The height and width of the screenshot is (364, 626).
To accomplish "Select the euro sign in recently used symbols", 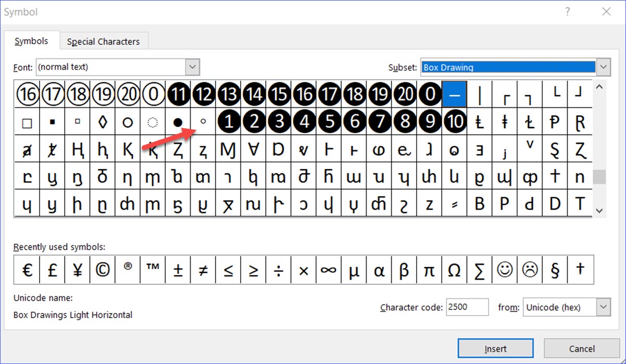I will click(x=27, y=270).
